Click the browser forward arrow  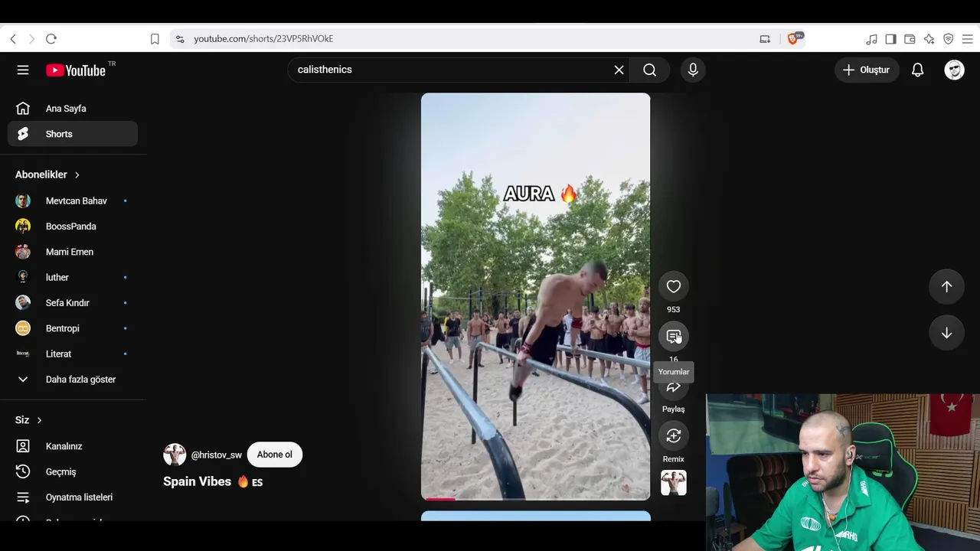tap(31, 39)
